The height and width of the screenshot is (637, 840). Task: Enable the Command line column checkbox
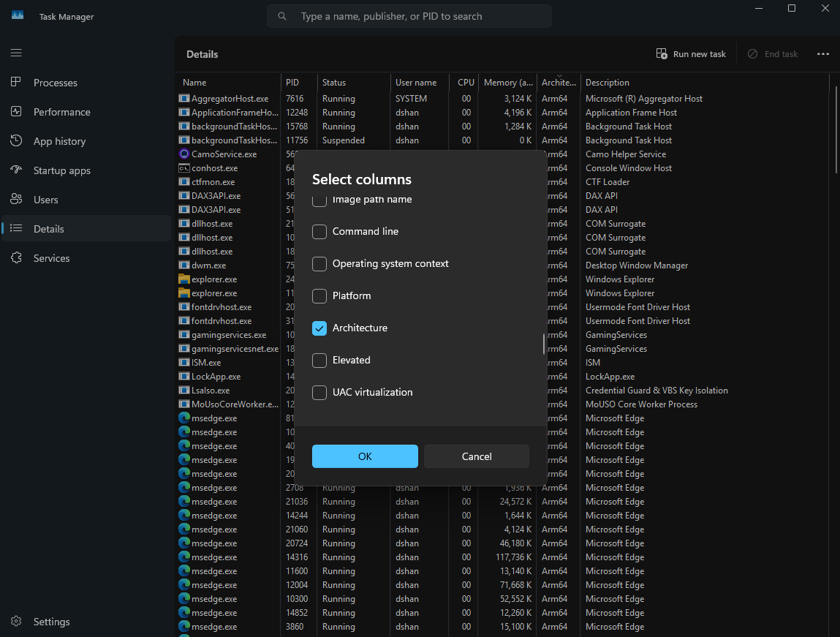tap(319, 231)
